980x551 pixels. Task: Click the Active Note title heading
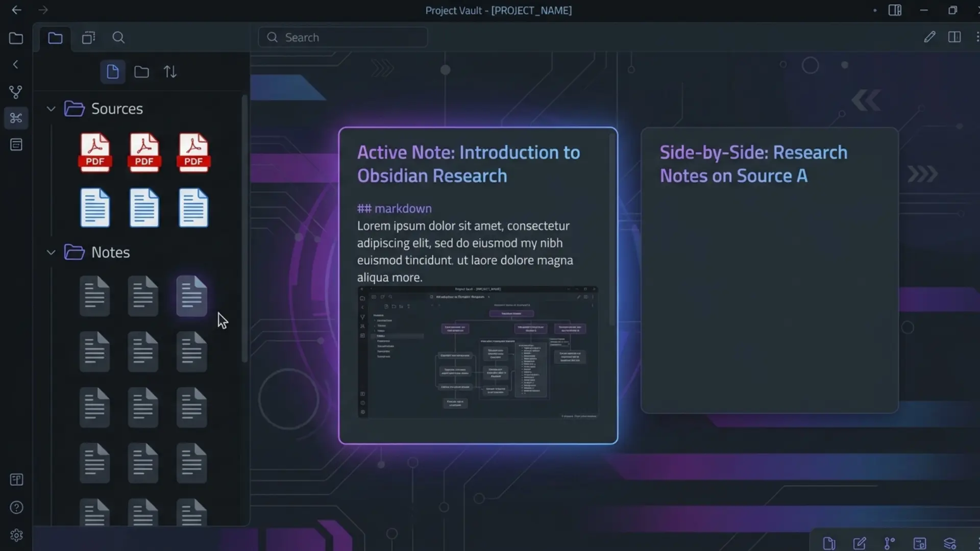click(469, 164)
